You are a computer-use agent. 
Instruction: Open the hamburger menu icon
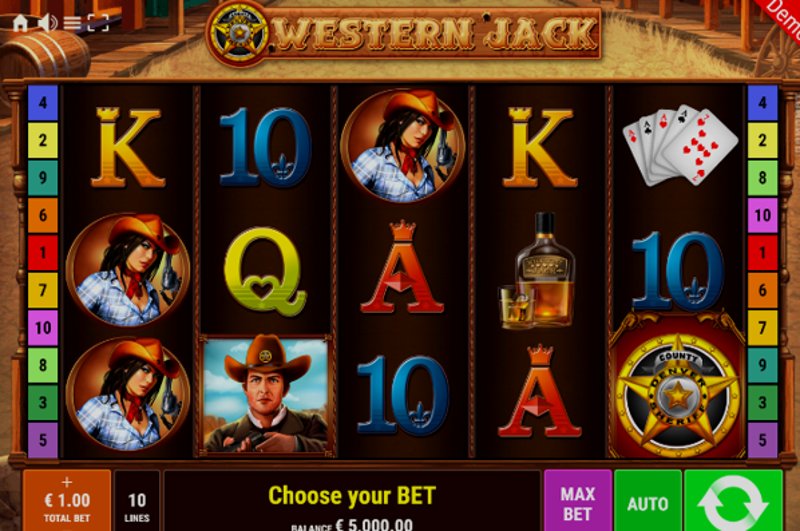(72, 23)
